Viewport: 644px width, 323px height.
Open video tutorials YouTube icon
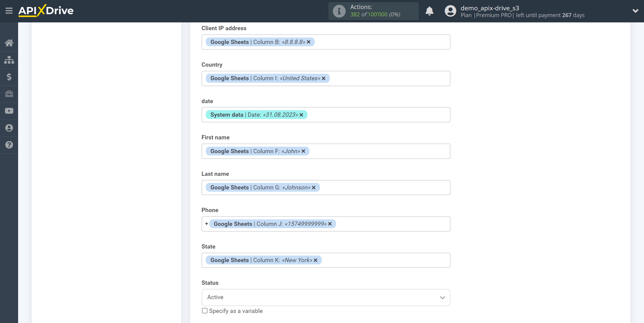(9, 111)
